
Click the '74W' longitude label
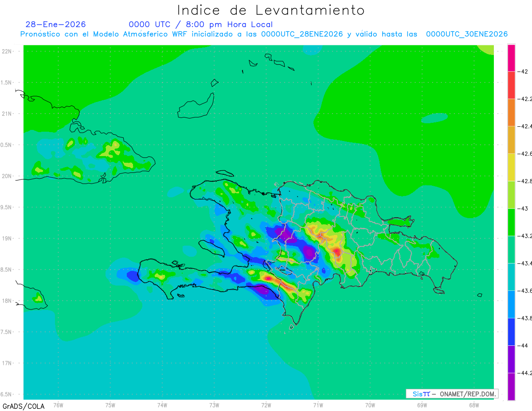pos(162,405)
